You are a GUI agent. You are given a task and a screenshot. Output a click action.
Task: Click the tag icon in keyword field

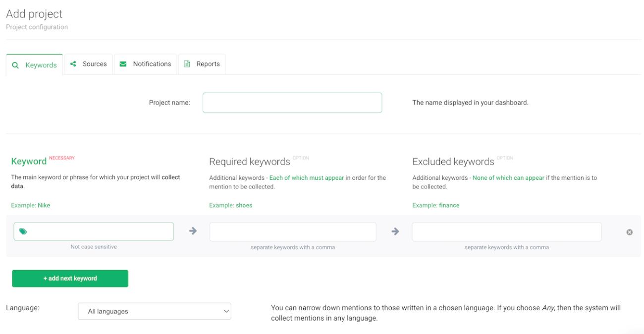23,231
